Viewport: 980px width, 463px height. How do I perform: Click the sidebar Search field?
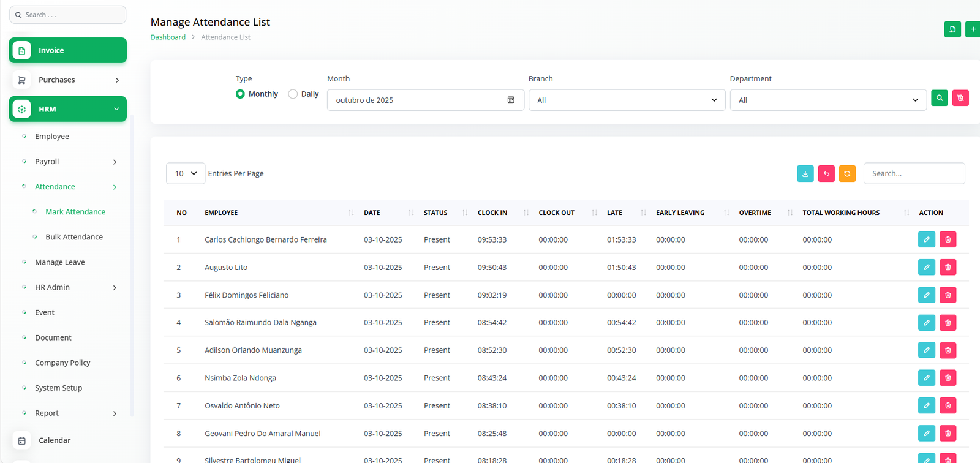pyautogui.click(x=67, y=15)
